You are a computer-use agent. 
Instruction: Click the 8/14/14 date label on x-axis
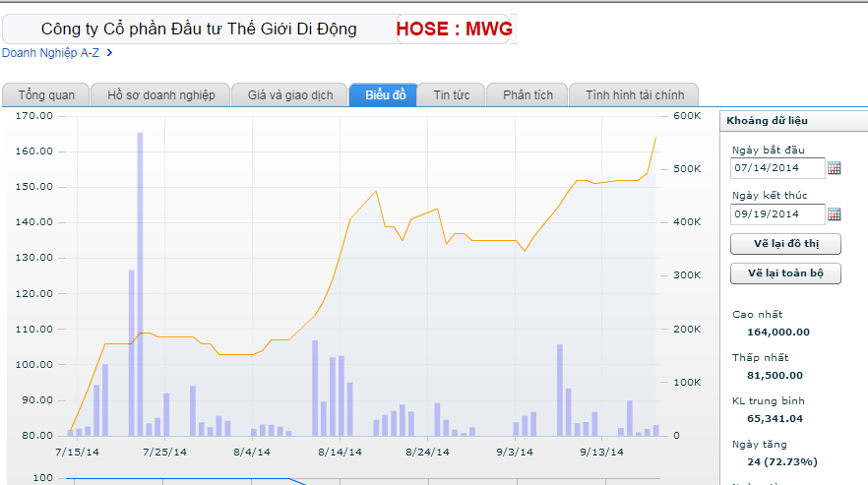click(x=340, y=452)
